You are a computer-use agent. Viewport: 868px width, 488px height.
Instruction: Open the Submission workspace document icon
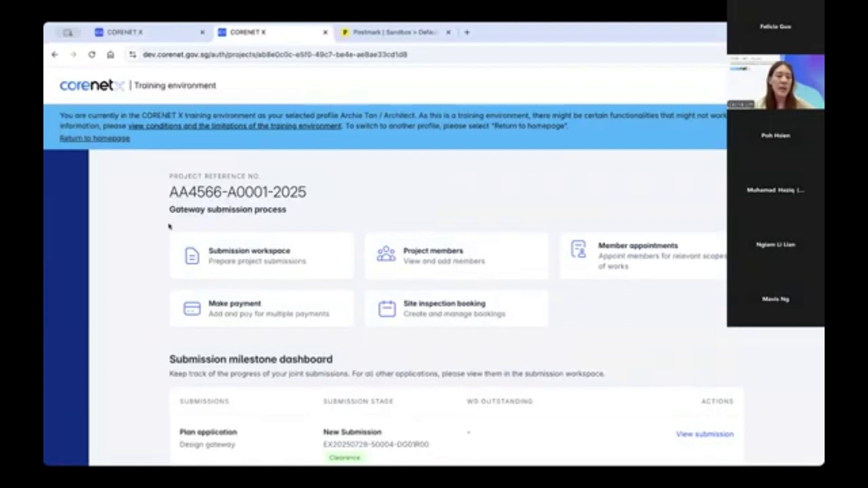(192, 255)
